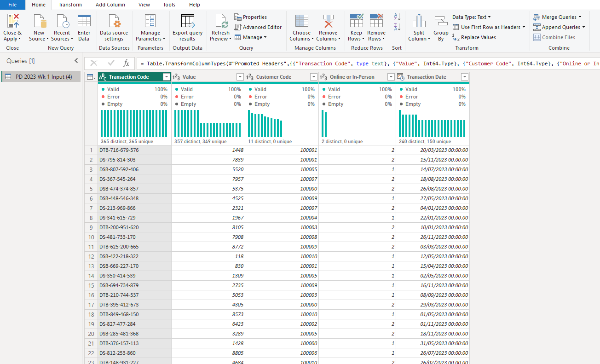Click the Remove Columns icon

[x=328, y=22]
